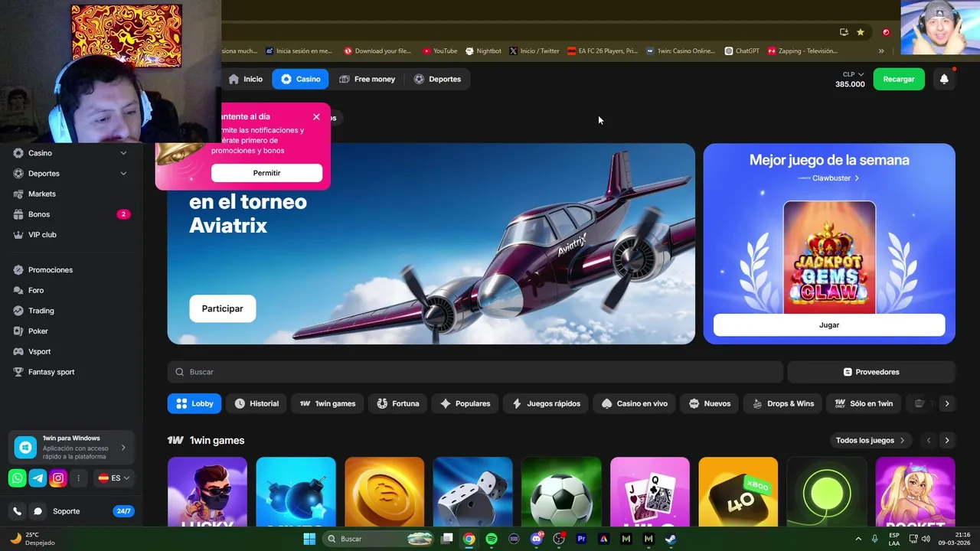The image size is (980, 551).
Task: Open the football game thumbnail
Action: (x=561, y=492)
